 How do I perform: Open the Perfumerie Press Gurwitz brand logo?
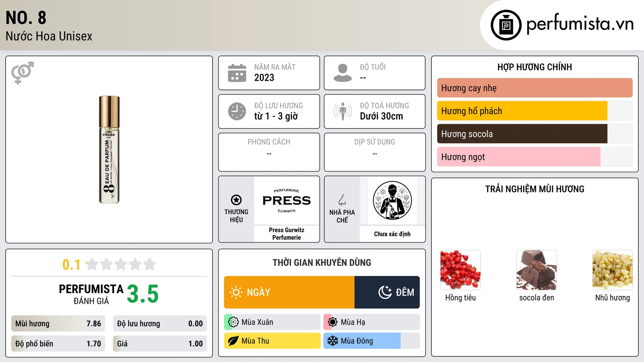pyautogui.click(x=286, y=200)
